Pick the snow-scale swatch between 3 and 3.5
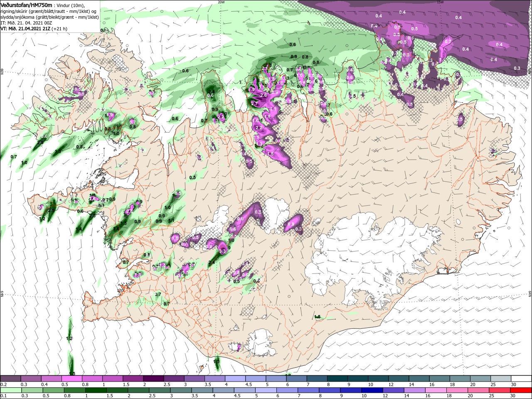The image size is (532, 399). click(194, 379)
